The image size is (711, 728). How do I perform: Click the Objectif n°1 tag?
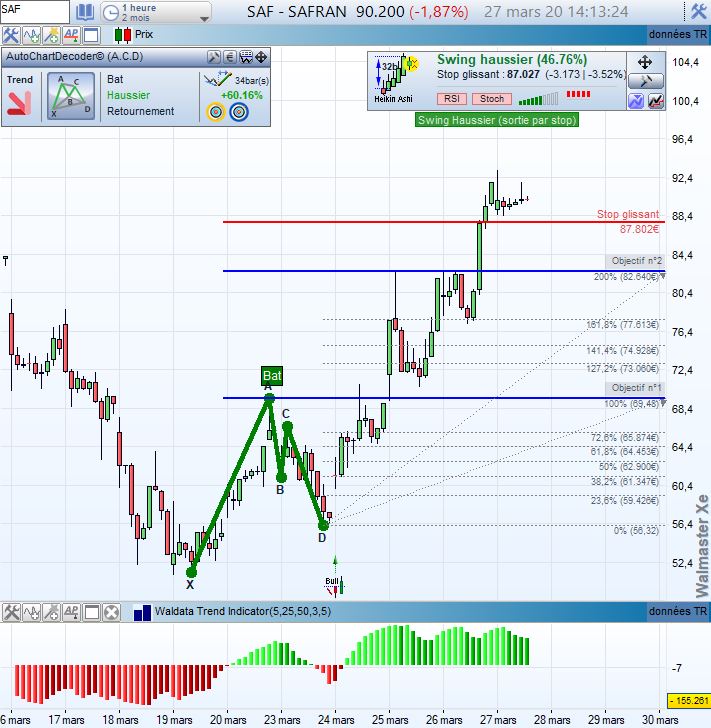[x=636, y=388]
